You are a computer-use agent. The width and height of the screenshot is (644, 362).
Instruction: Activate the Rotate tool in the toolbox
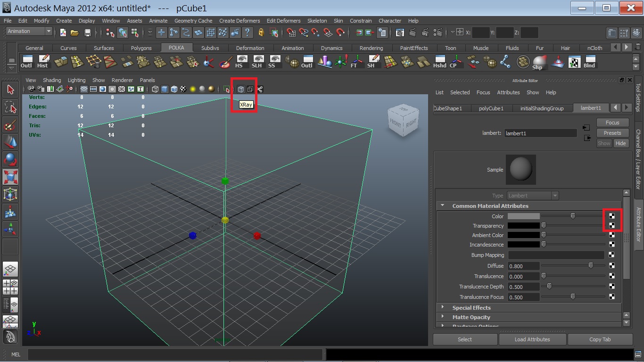coord(10,160)
